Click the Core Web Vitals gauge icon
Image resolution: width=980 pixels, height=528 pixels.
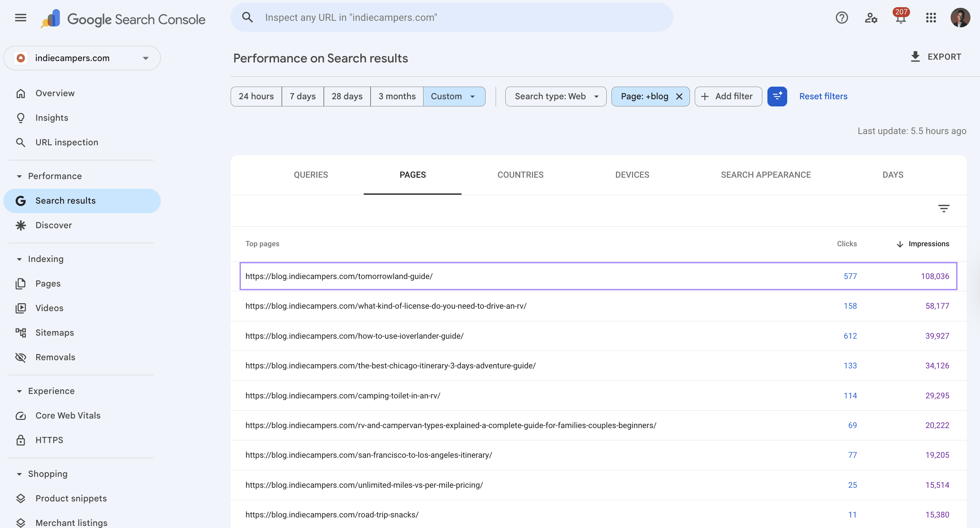tap(20, 415)
